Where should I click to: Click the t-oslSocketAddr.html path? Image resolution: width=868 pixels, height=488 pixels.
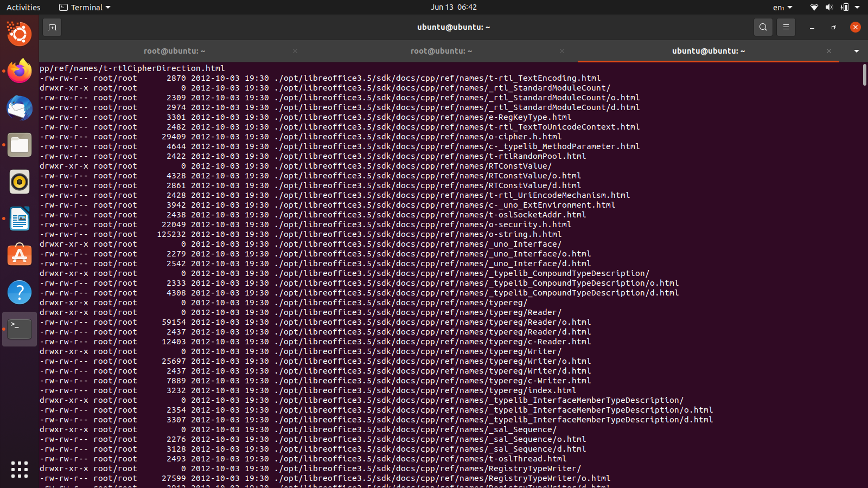pyautogui.click(x=430, y=215)
